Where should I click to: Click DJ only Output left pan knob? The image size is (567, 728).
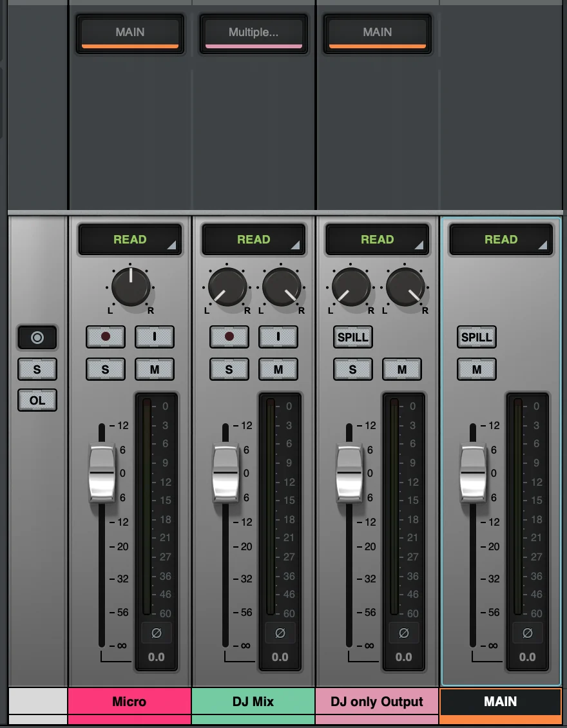(x=351, y=287)
